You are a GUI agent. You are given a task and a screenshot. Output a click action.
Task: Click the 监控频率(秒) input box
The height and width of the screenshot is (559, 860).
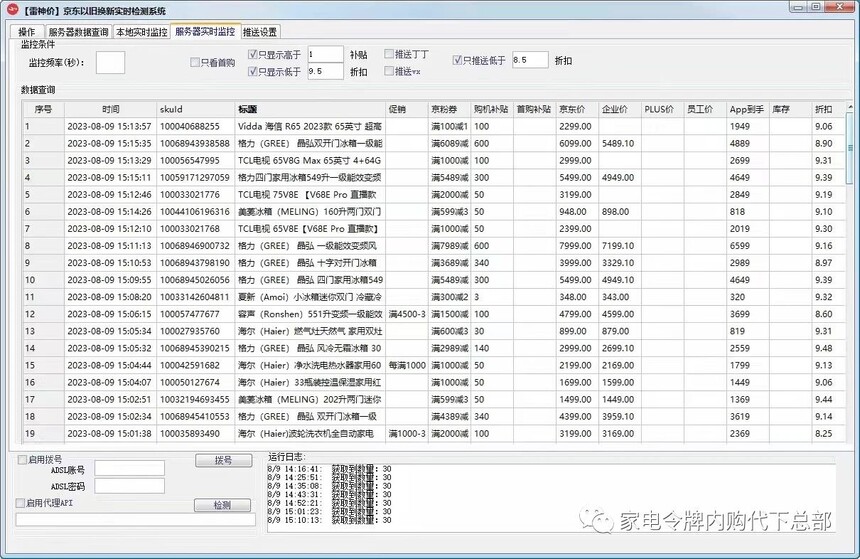click(x=110, y=63)
